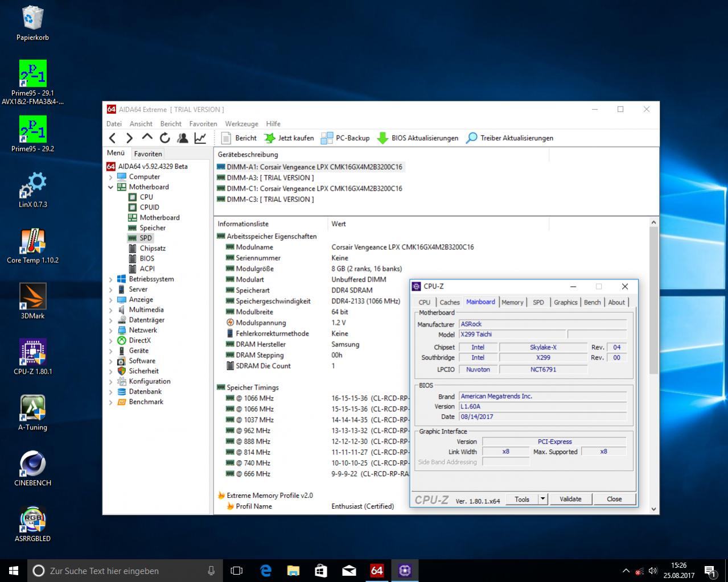728x582 pixels.
Task: Select DIMM-A3 TRIAL VERSION entry
Action: [265, 178]
